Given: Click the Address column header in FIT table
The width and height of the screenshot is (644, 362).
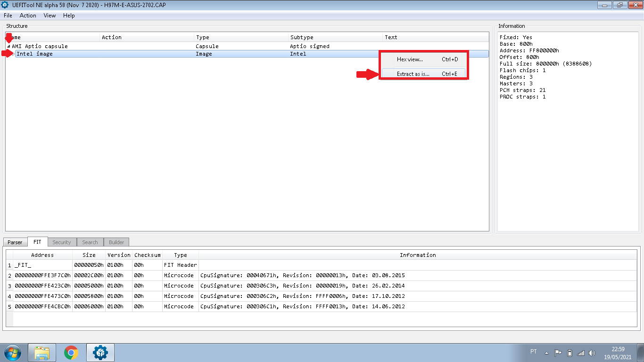Looking at the screenshot, I should coord(42,255).
